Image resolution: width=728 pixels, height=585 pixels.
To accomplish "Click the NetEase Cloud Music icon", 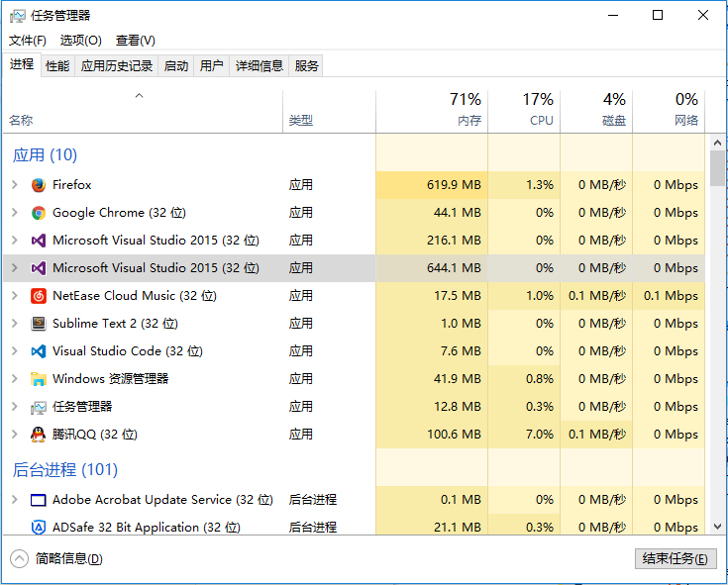I will click(x=38, y=296).
